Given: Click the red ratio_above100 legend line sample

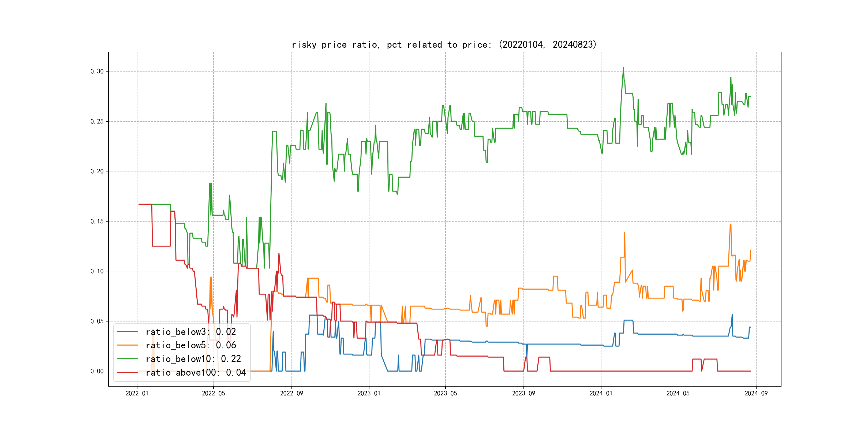Looking at the screenshot, I should point(127,372).
